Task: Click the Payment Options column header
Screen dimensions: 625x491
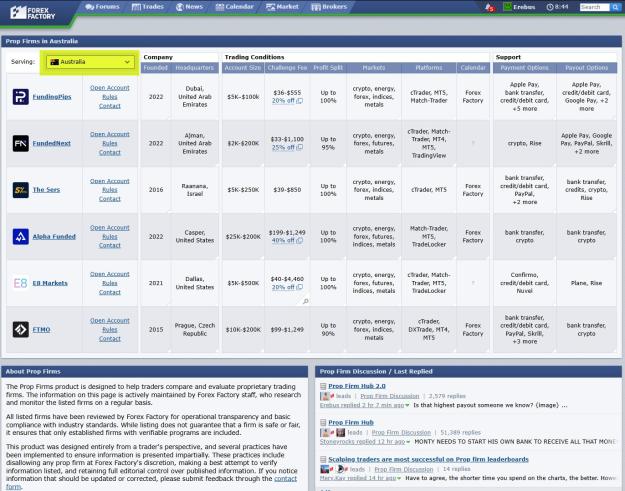Action: pos(525,68)
